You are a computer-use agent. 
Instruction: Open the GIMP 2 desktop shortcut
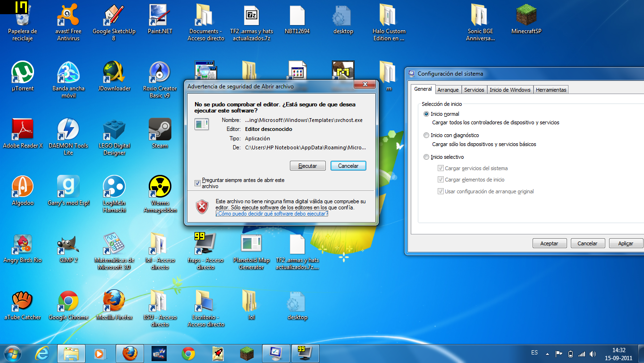(x=68, y=248)
